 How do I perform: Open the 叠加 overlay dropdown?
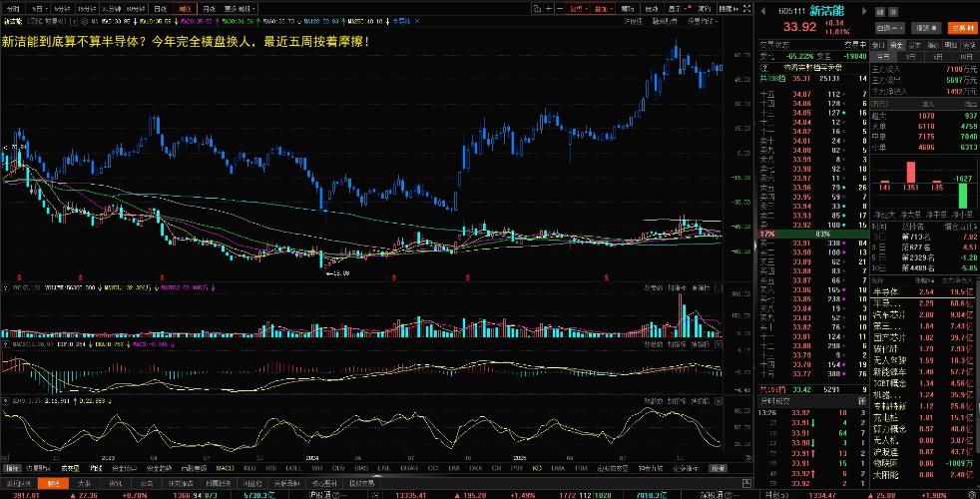pos(603,9)
